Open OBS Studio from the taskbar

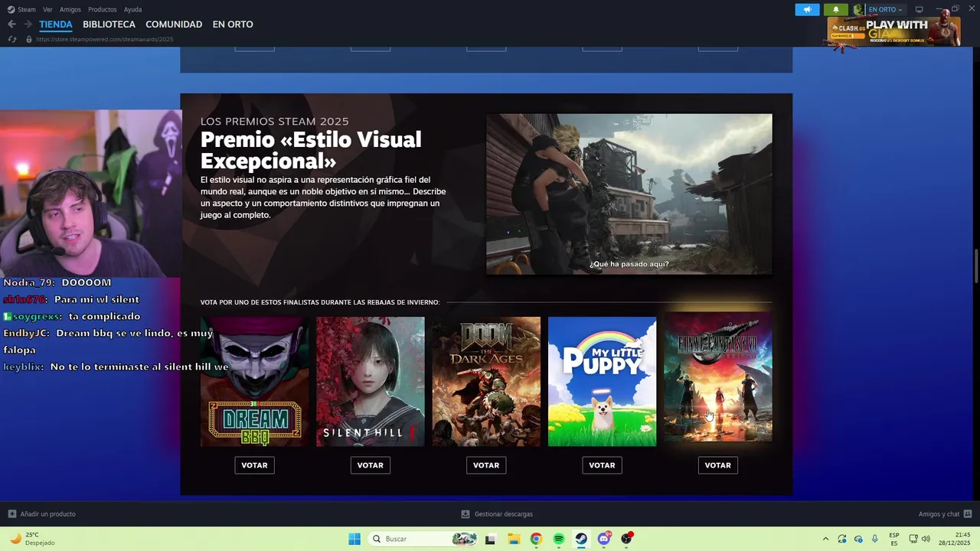click(x=627, y=539)
